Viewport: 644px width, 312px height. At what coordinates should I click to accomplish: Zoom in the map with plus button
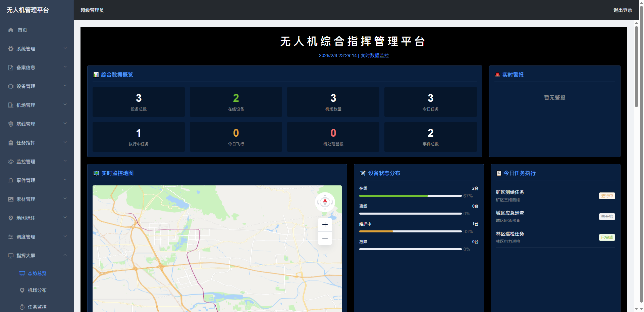point(325,225)
